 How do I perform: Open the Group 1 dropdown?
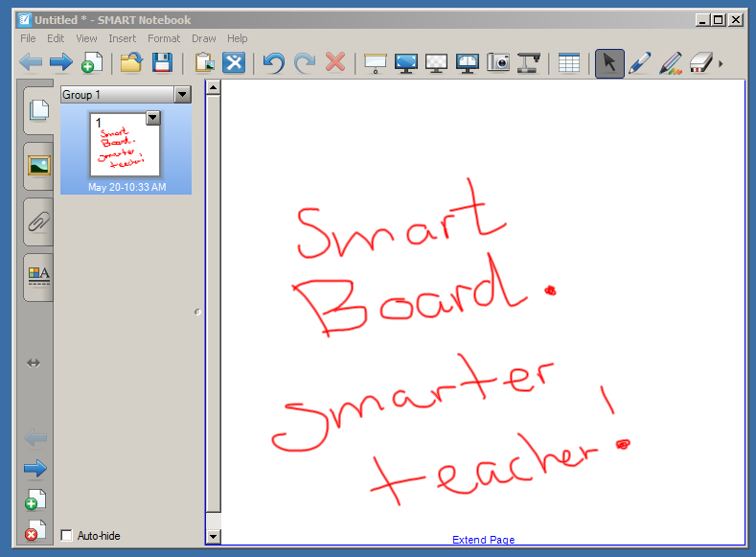(x=182, y=95)
